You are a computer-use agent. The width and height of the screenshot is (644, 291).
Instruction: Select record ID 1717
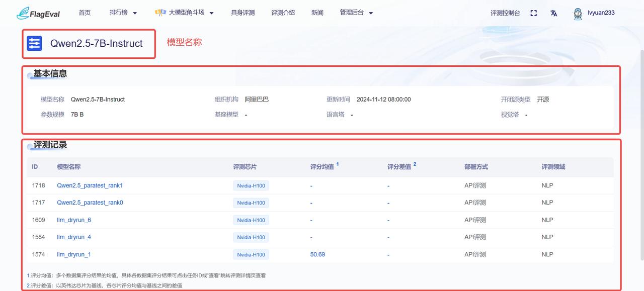(38, 203)
